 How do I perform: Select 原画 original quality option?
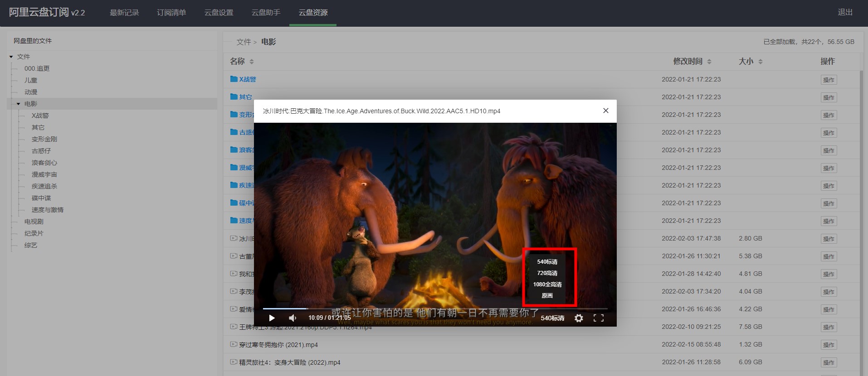pyautogui.click(x=547, y=296)
